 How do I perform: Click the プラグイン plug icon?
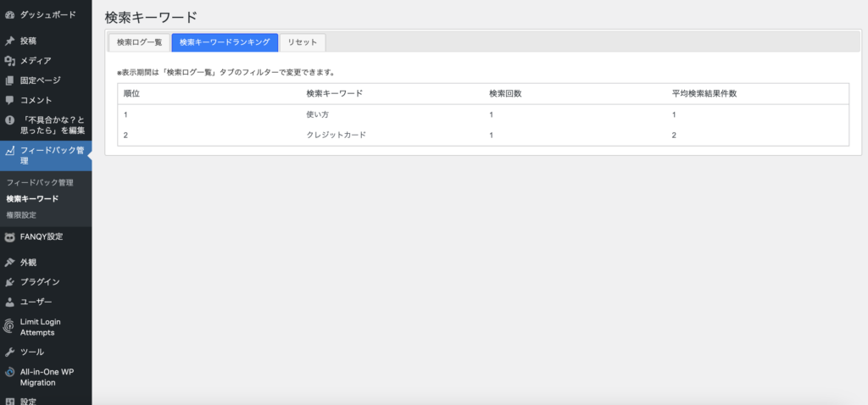click(x=9, y=282)
